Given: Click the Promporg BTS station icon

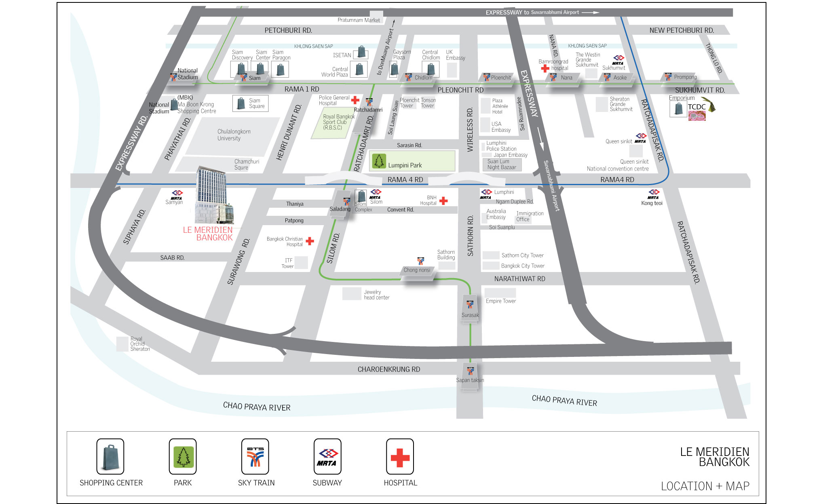Looking at the screenshot, I should [668, 77].
